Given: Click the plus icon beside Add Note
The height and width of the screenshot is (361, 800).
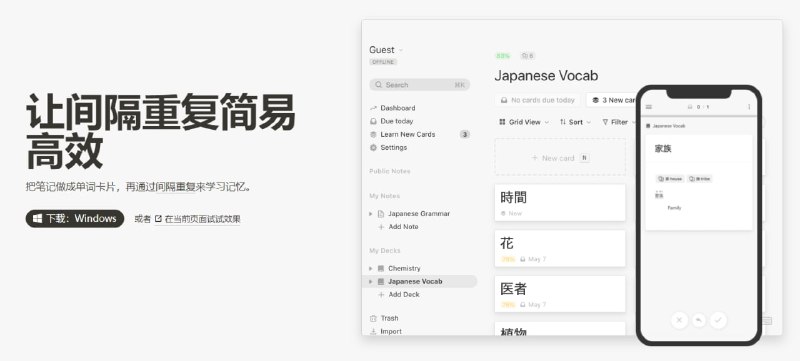Looking at the screenshot, I should tap(381, 227).
